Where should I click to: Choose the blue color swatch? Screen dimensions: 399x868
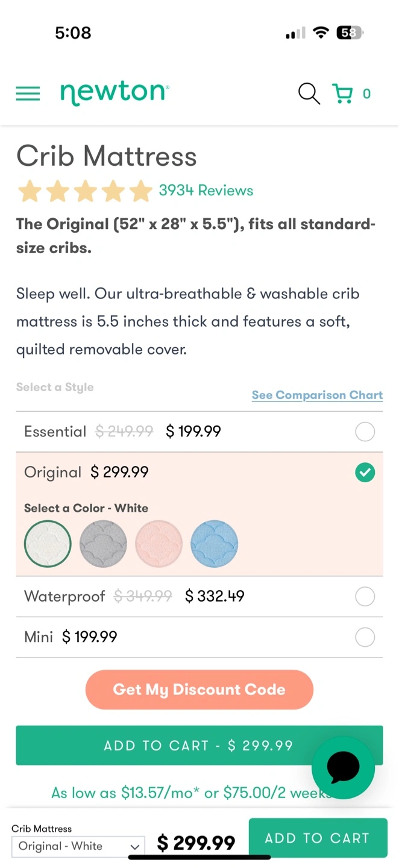(x=214, y=544)
